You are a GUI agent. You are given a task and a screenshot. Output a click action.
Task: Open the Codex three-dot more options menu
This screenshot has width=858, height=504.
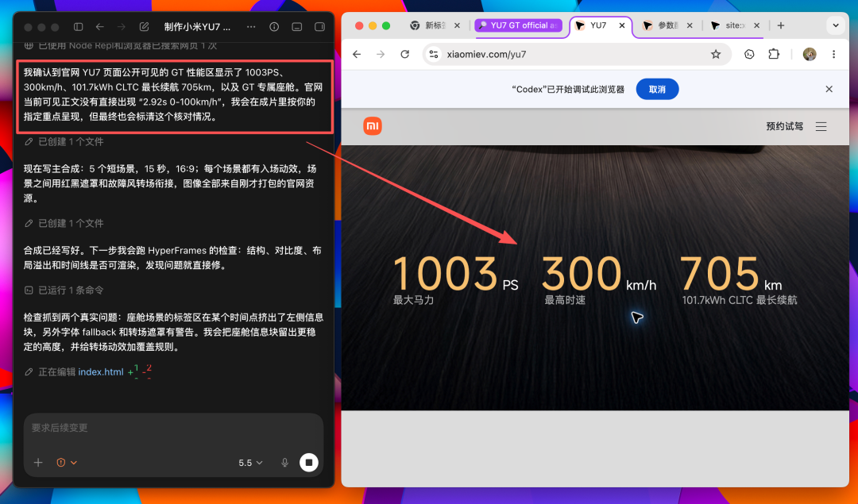(251, 27)
